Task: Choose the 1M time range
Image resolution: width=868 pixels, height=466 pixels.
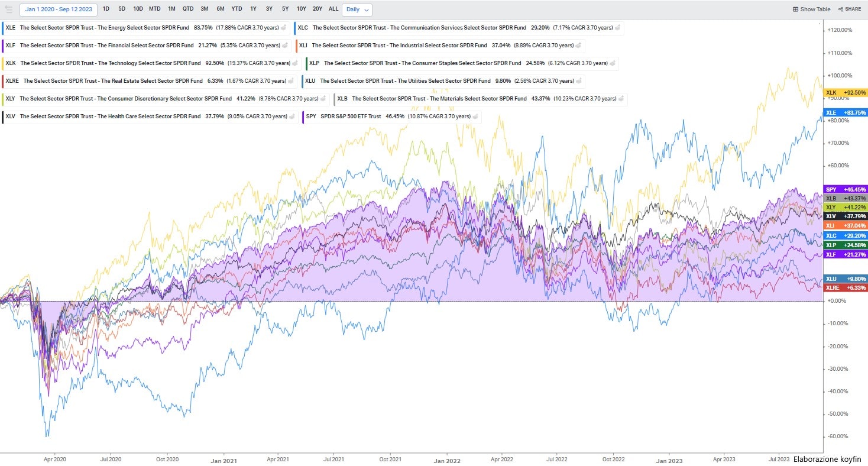Action: coord(171,9)
